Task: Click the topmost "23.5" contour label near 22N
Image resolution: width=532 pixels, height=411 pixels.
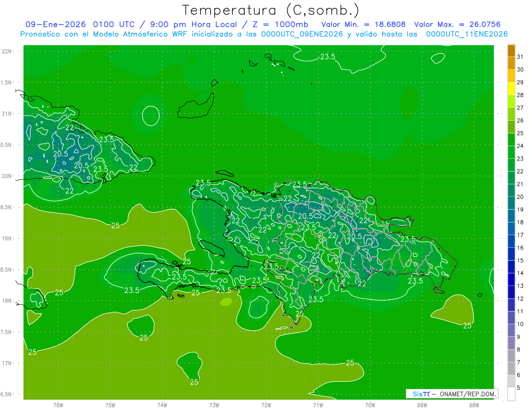Action: tap(328, 56)
